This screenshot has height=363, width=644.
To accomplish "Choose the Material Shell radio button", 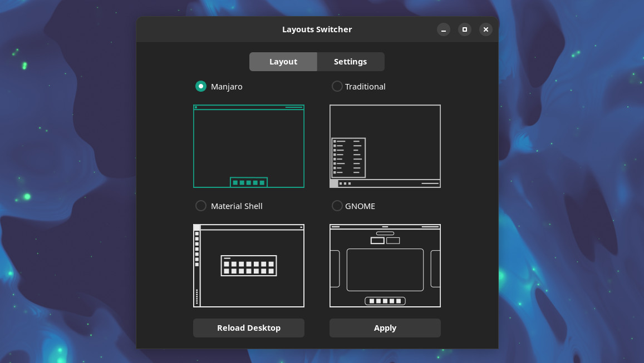I will [x=201, y=206].
